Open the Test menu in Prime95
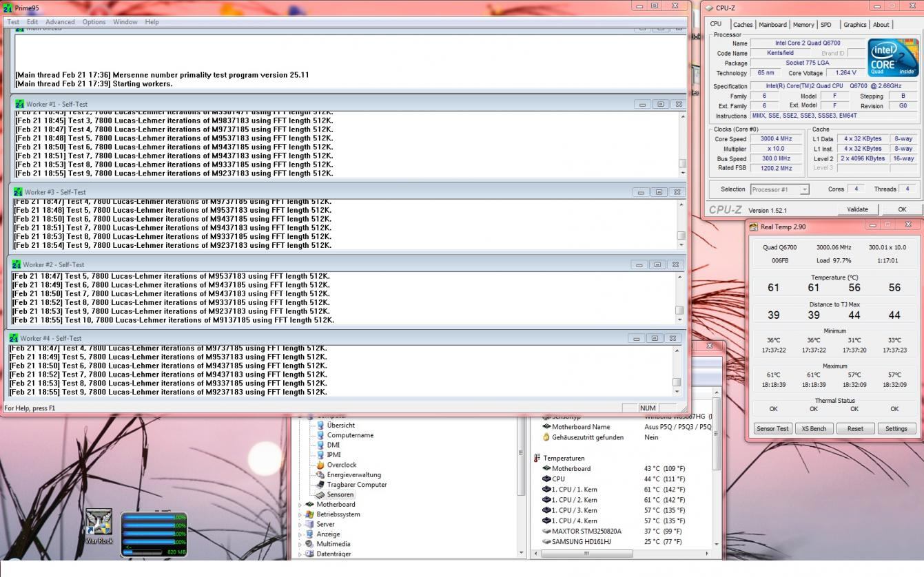Image resolution: width=924 pixels, height=577 pixels. (x=13, y=22)
